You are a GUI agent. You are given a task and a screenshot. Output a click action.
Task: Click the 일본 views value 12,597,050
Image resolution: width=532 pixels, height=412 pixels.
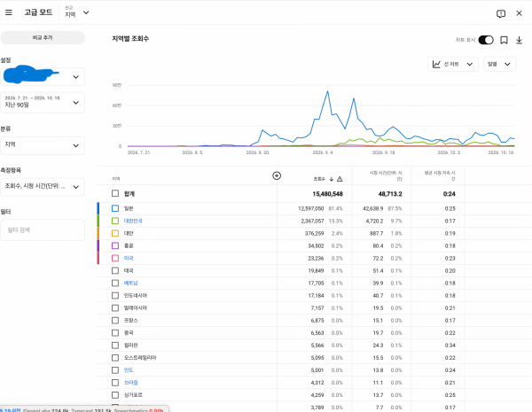point(311,208)
